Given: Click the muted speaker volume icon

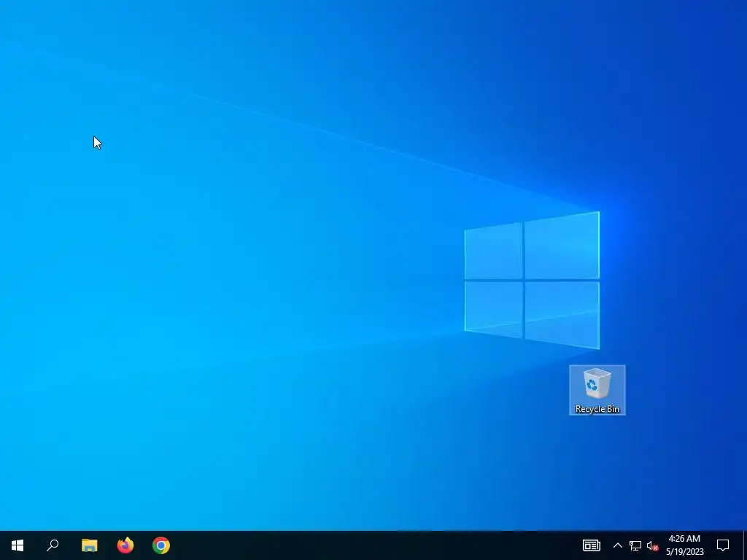Looking at the screenshot, I should (x=652, y=545).
